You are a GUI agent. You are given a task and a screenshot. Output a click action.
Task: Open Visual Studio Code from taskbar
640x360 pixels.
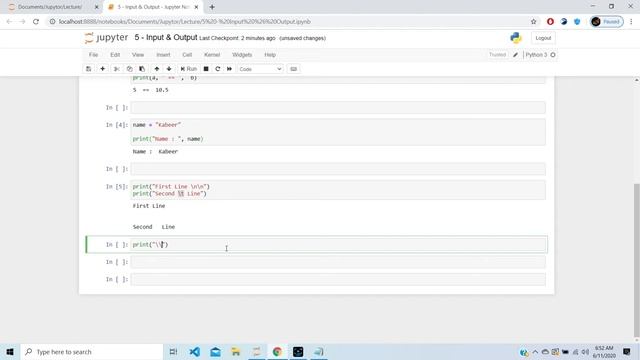(195, 351)
